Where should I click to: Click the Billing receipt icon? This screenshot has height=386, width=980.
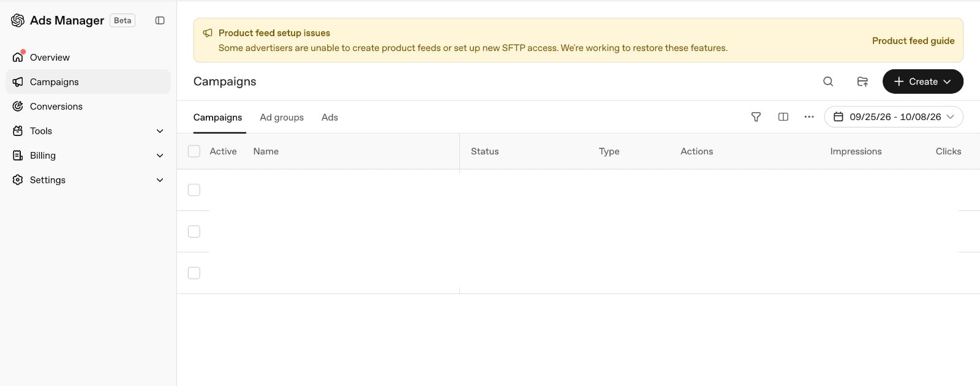18,155
